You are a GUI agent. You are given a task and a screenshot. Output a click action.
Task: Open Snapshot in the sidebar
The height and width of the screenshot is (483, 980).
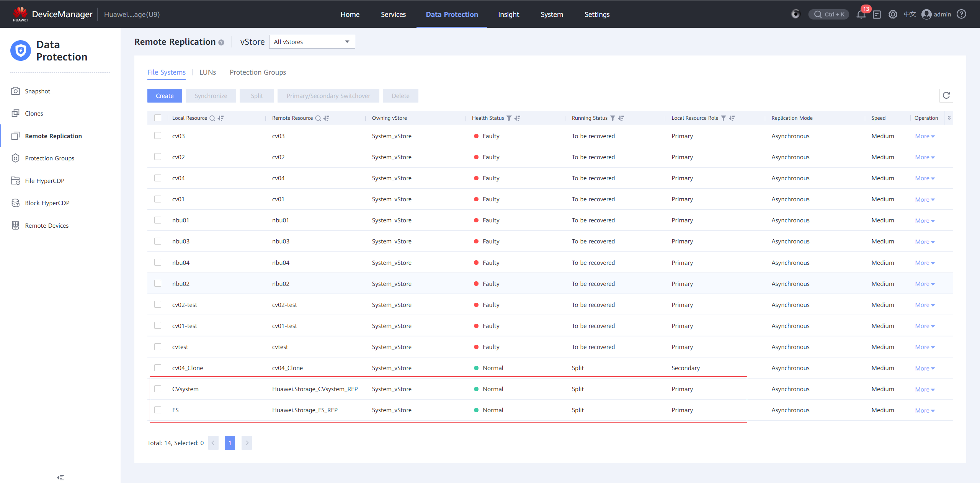click(38, 91)
